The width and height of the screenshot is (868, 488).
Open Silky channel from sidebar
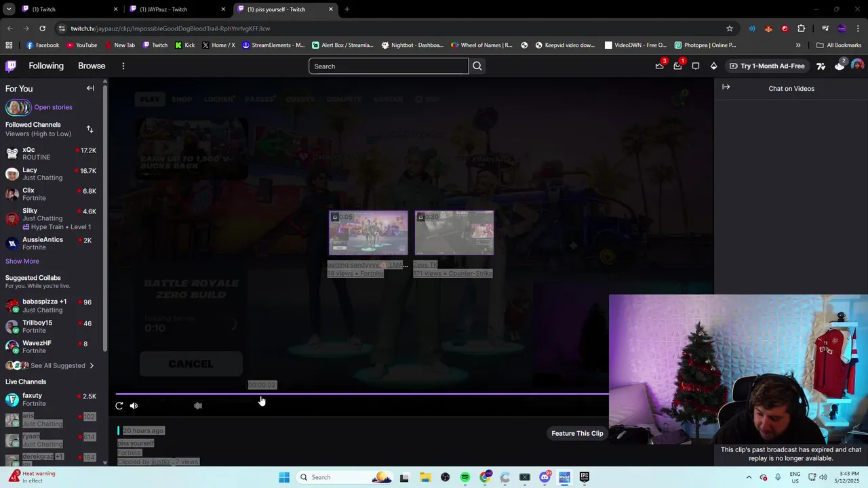tap(52, 218)
